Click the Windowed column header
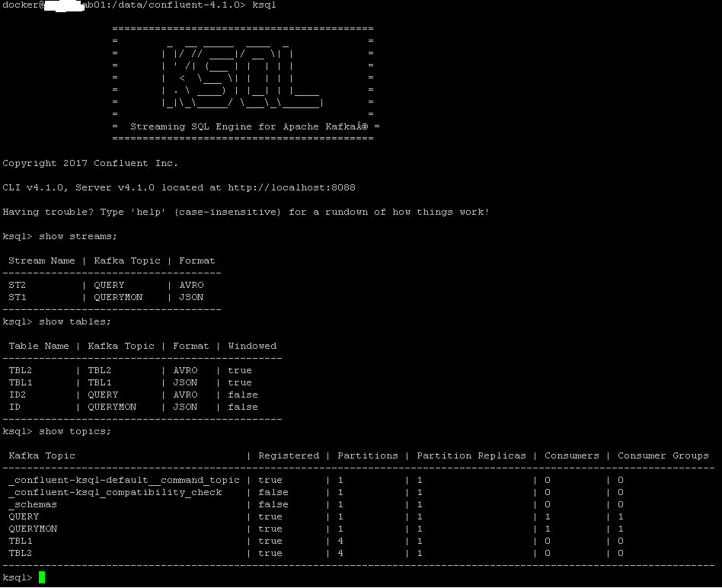The image size is (722, 588). coord(252,346)
